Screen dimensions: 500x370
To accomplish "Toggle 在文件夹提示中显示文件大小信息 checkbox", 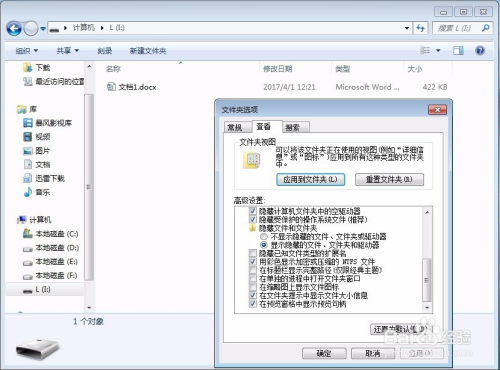I will point(253,295).
